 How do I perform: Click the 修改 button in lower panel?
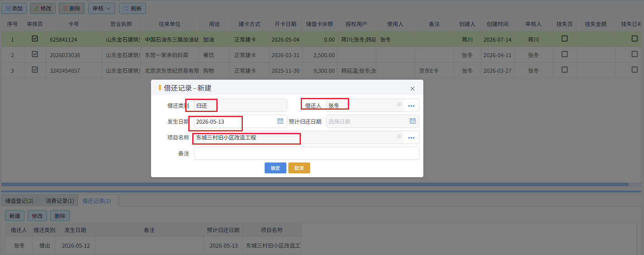click(37, 216)
